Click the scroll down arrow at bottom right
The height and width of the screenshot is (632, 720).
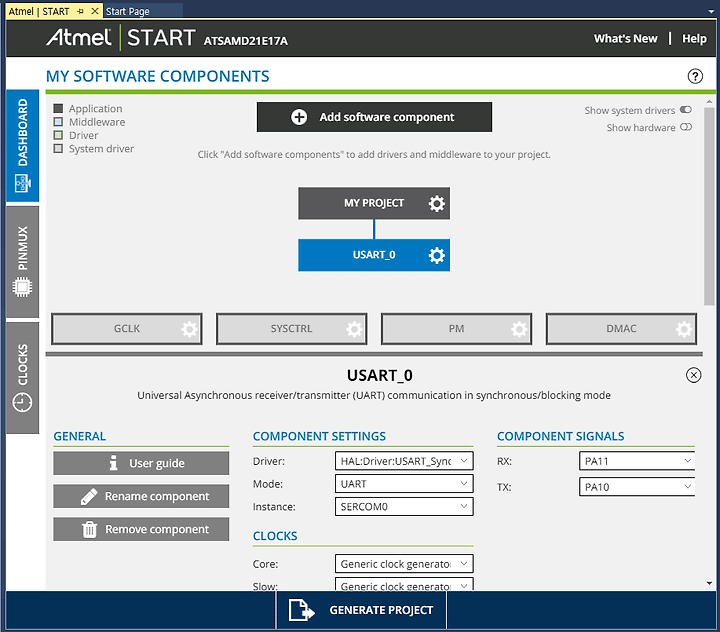point(709,583)
